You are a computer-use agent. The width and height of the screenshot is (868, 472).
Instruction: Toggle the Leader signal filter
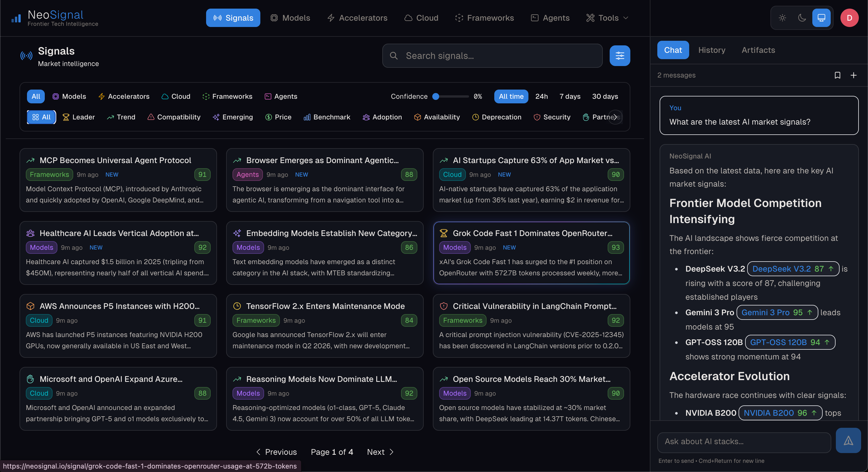point(79,117)
